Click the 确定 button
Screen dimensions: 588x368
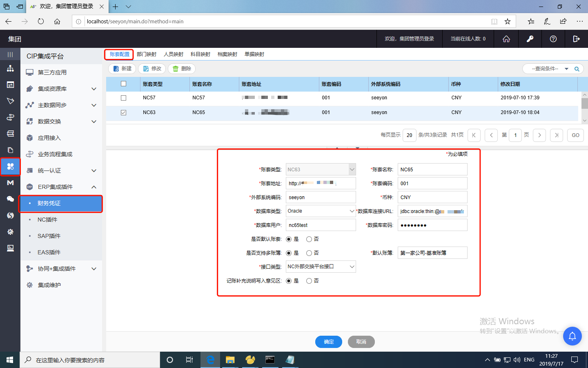tap(328, 342)
